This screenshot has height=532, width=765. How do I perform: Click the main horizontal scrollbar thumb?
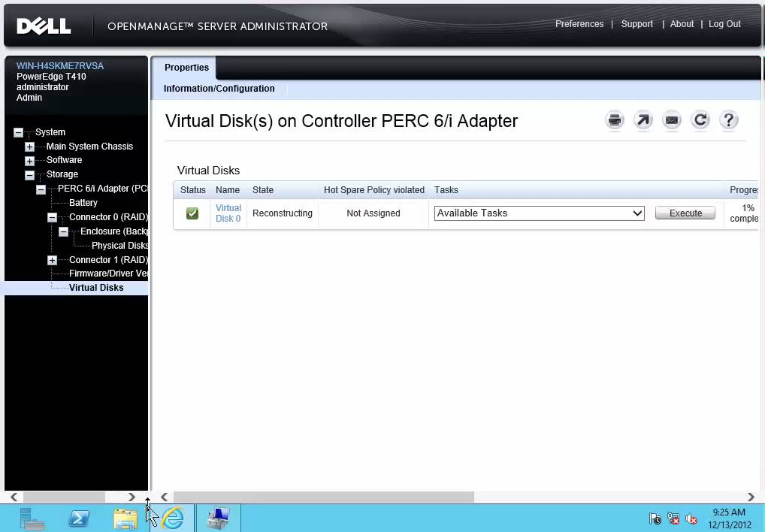pos(323,497)
